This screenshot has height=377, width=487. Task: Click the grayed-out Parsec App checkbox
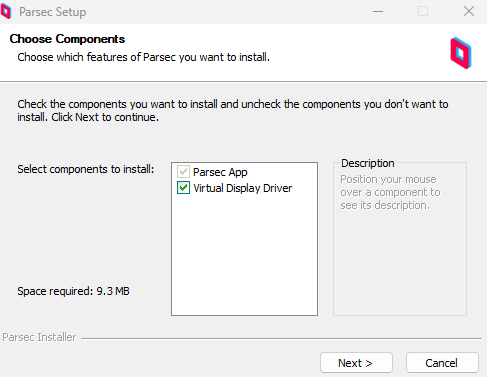click(183, 172)
